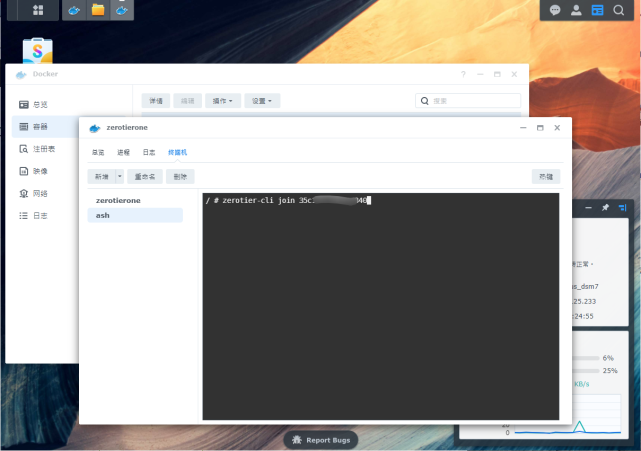
Task: Switch to the Process tab in zerotierone
Action: click(123, 152)
